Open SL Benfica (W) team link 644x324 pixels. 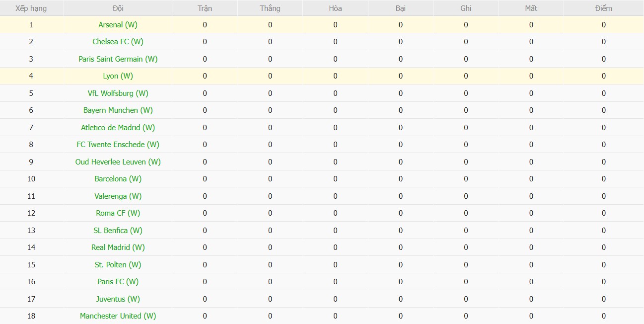[118, 231]
